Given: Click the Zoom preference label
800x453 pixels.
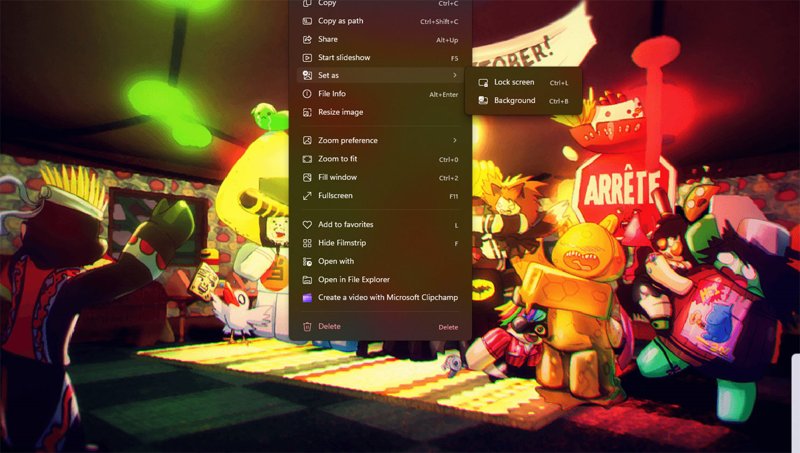Looking at the screenshot, I should 348,140.
